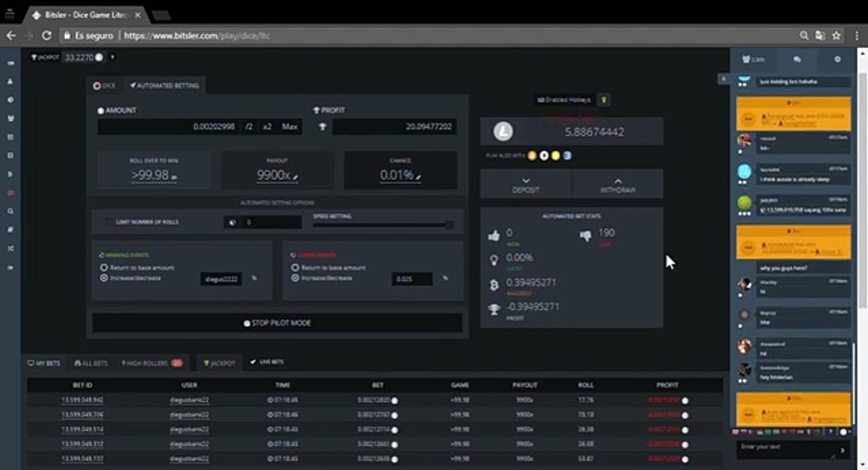Click the thumbs-up won icon

[494, 236]
